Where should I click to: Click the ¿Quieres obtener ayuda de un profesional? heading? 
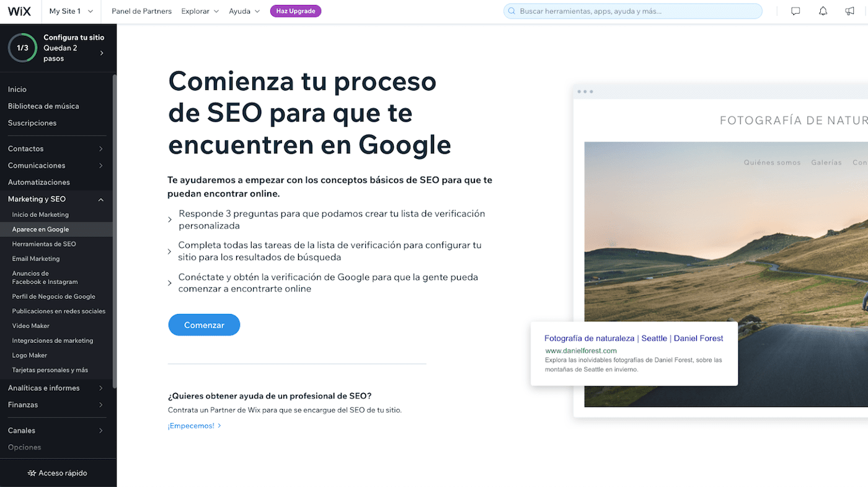click(x=270, y=396)
